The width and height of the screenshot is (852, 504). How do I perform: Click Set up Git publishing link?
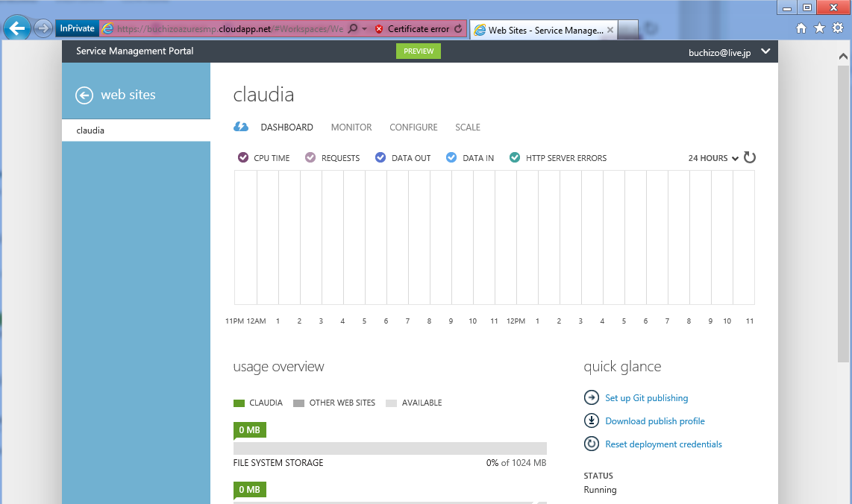coord(647,398)
